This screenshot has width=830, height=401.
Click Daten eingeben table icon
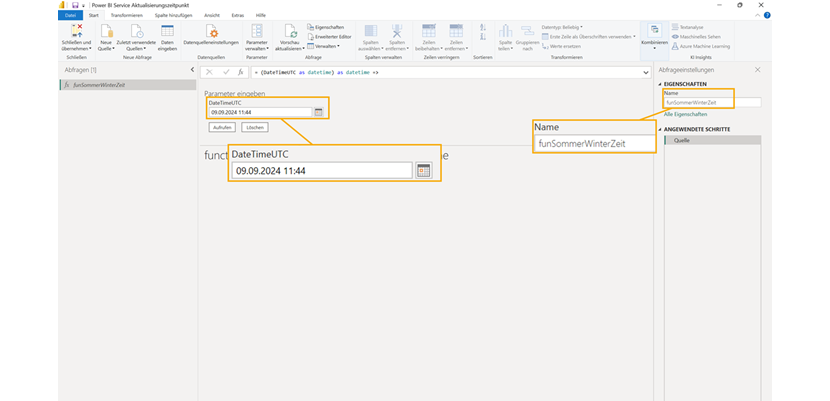pos(167,32)
